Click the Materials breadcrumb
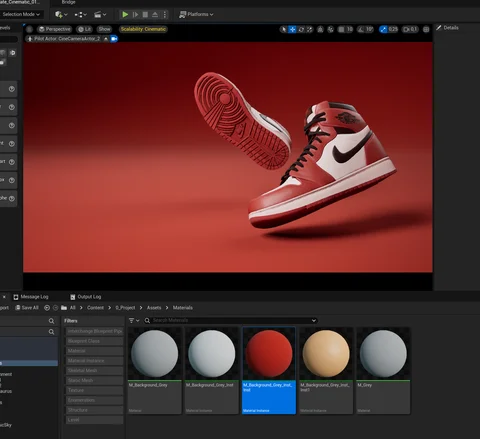The width and height of the screenshot is (480, 439). (183, 308)
